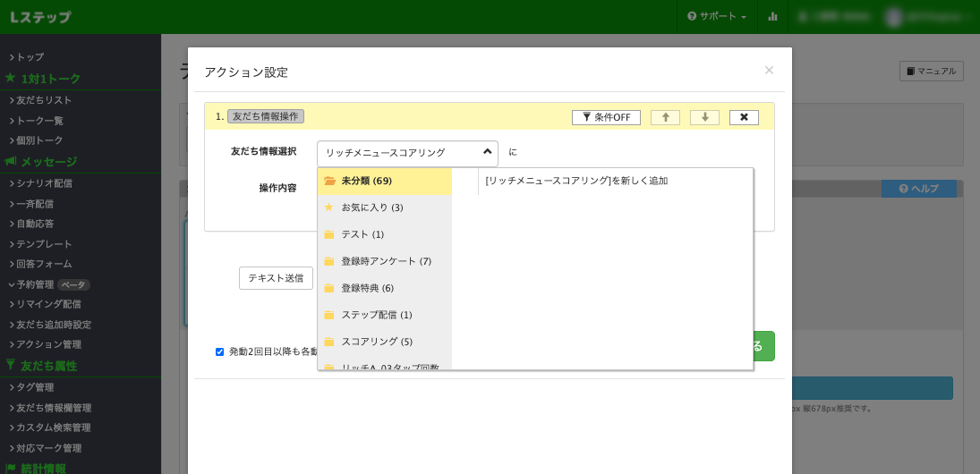The height and width of the screenshot is (474, 980).
Task: Collapse the 予約管理 sidebar section
Action: click(x=36, y=284)
